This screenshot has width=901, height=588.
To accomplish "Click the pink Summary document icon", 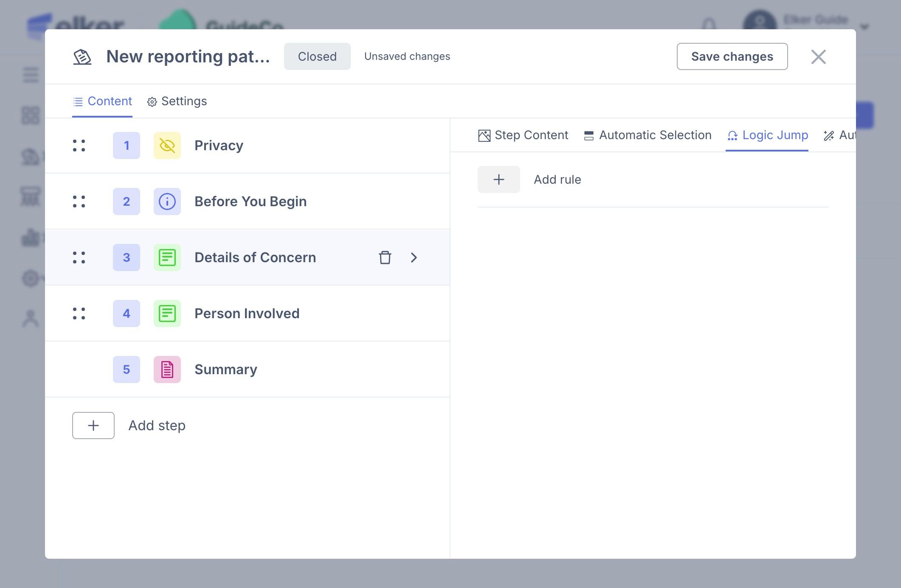I will click(x=167, y=370).
